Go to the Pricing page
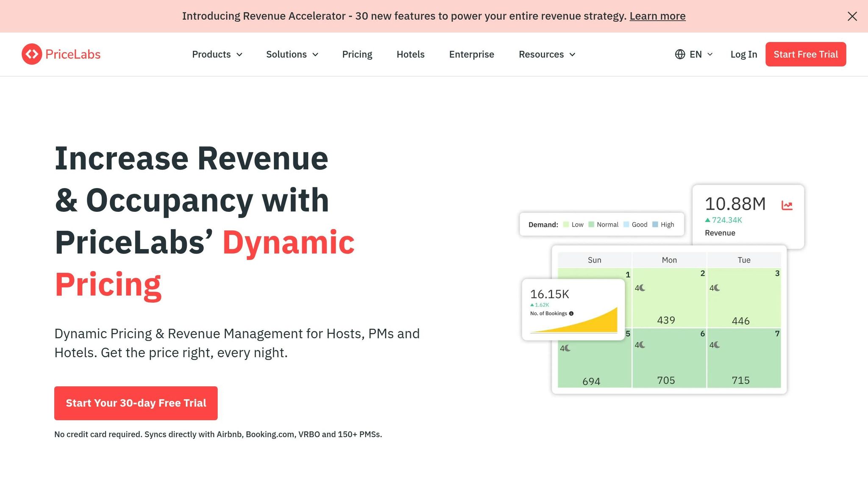 click(x=357, y=54)
